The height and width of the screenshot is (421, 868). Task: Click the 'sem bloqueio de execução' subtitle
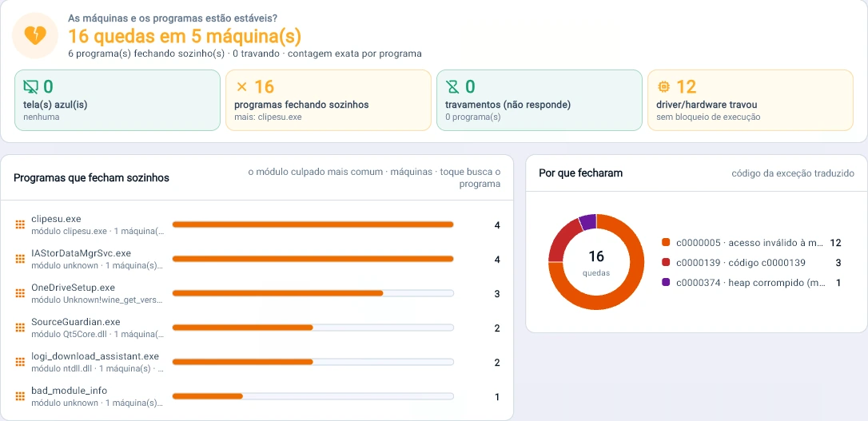pos(708,117)
